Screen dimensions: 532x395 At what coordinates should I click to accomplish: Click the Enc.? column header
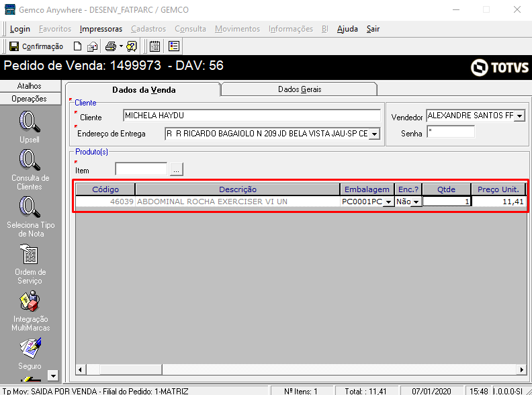[408, 189]
